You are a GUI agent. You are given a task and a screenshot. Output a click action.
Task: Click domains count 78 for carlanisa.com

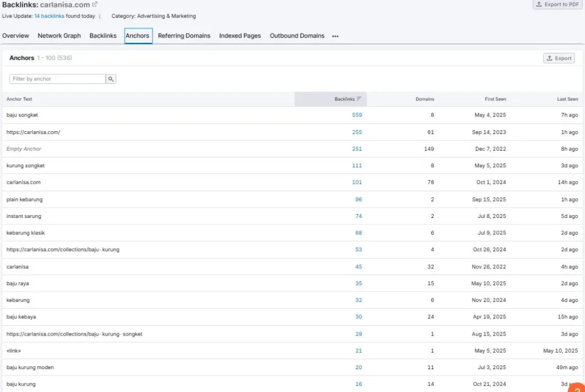click(x=431, y=182)
